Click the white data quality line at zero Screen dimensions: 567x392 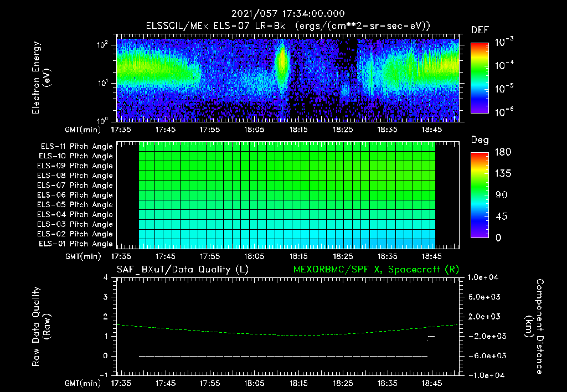[283, 356]
